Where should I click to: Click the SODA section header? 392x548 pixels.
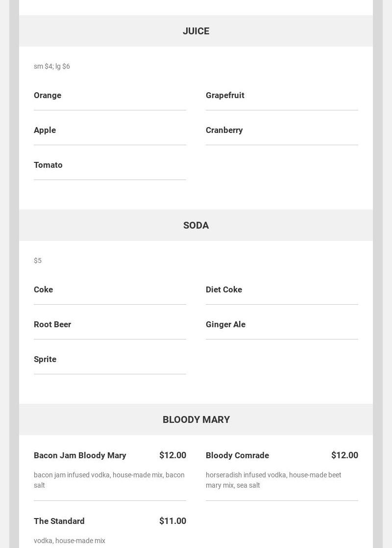[x=196, y=225]
